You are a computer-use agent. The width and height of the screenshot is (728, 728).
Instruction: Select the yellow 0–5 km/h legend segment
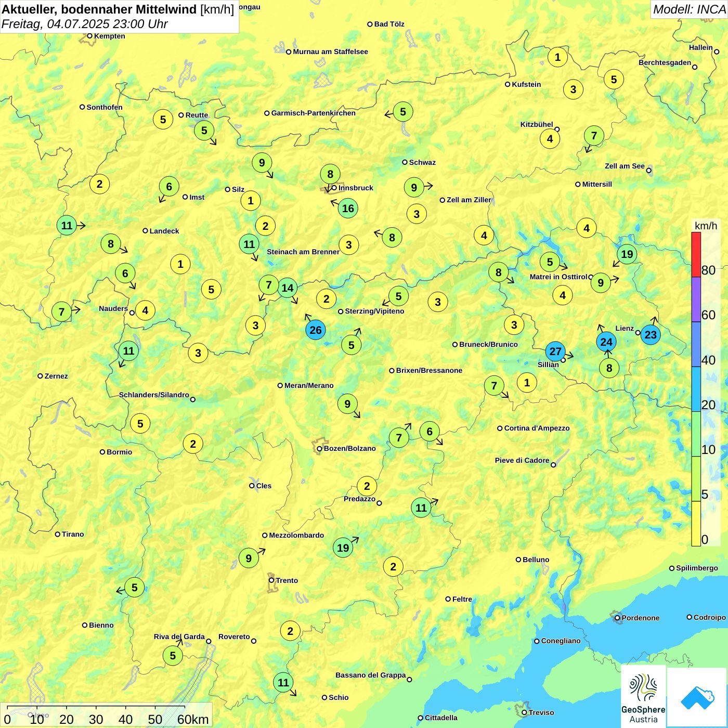click(x=696, y=524)
